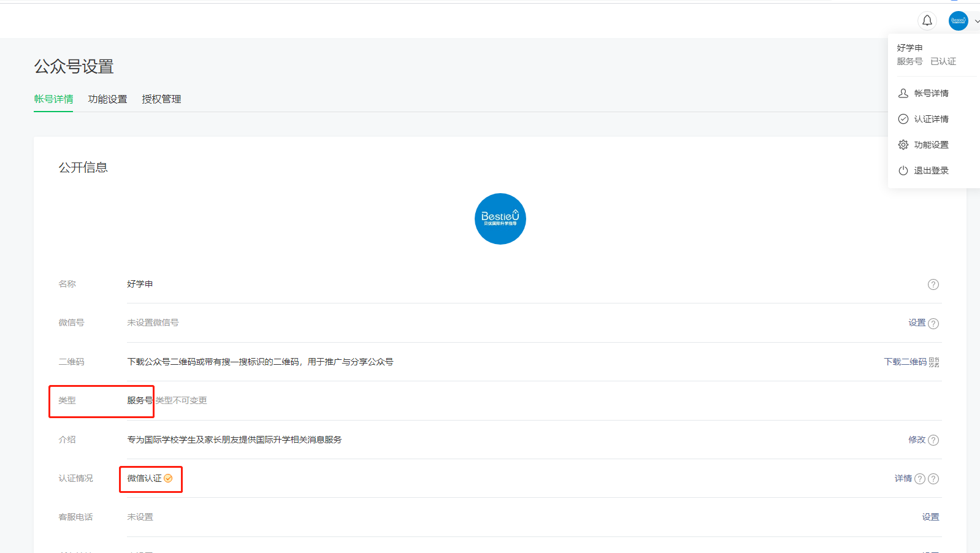Switch to the 授权管理 tab

pyautogui.click(x=161, y=99)
